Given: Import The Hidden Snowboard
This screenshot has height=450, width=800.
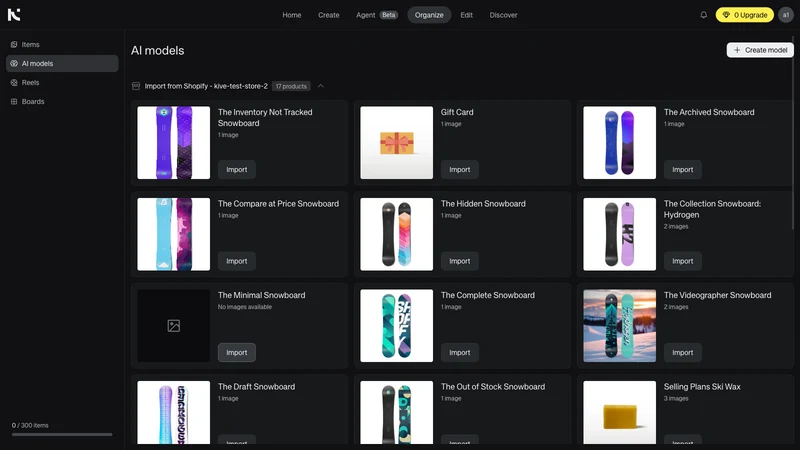Looking at the screenshot, I should coord(460,261).
